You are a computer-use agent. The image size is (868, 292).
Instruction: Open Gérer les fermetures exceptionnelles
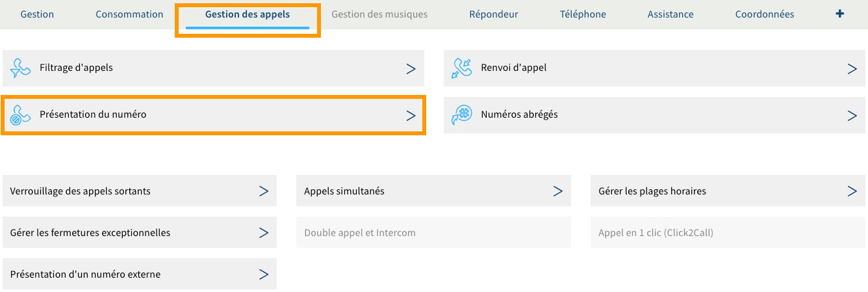click(90, 233)
